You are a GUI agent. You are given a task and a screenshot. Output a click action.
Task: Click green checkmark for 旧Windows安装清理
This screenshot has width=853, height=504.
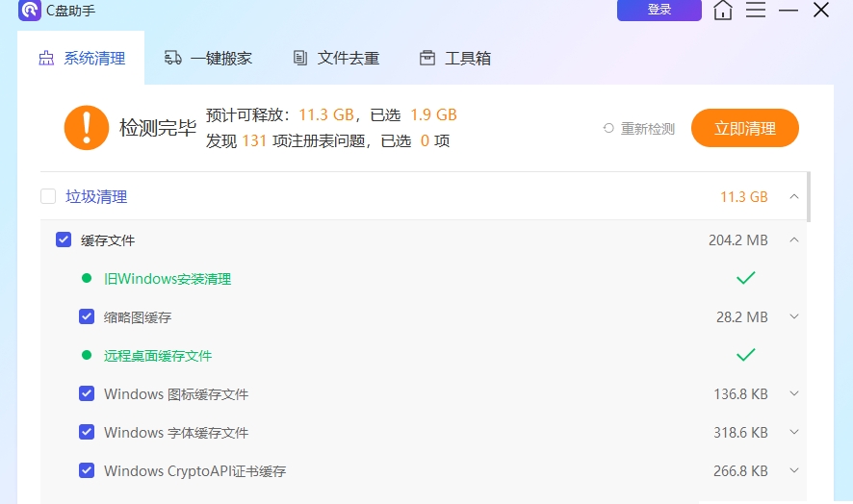point(746,278)
